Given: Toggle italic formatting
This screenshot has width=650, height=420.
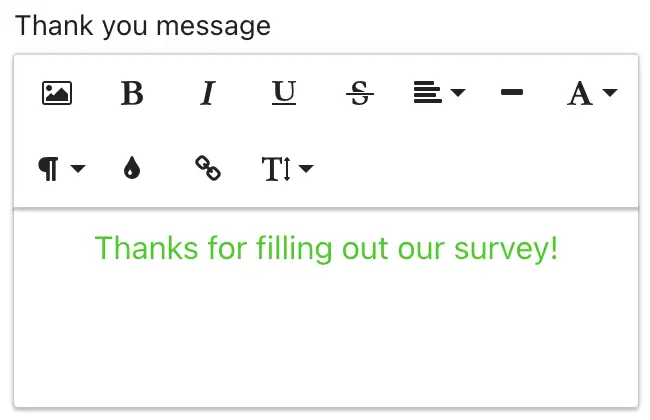Looking at the screenshot, I should click(208, 93).
